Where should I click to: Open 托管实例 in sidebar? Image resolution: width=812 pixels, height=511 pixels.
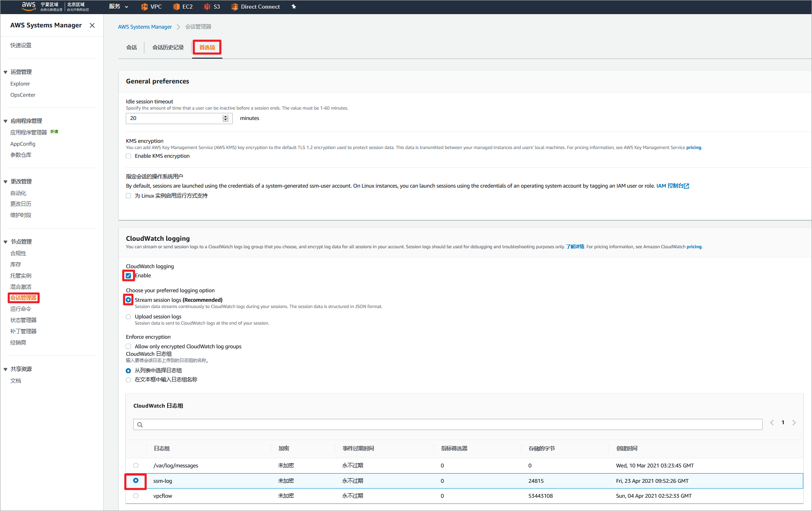[x=21, y=276]
